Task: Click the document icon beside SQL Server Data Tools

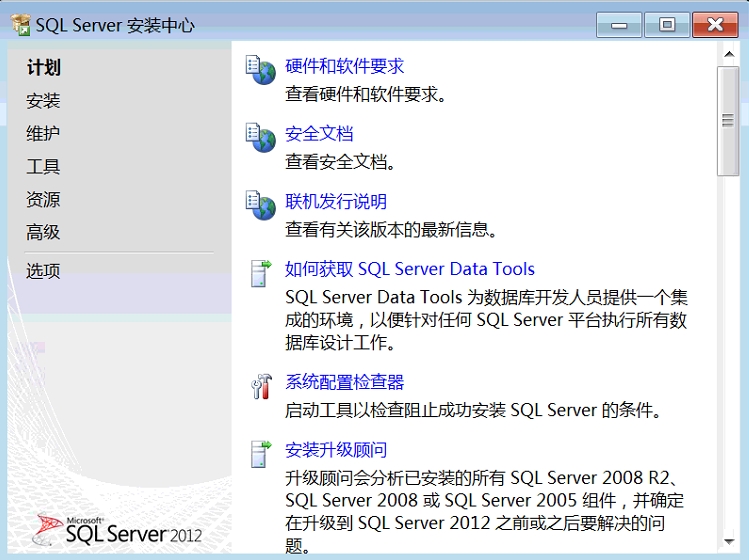Action: [260, 273]
